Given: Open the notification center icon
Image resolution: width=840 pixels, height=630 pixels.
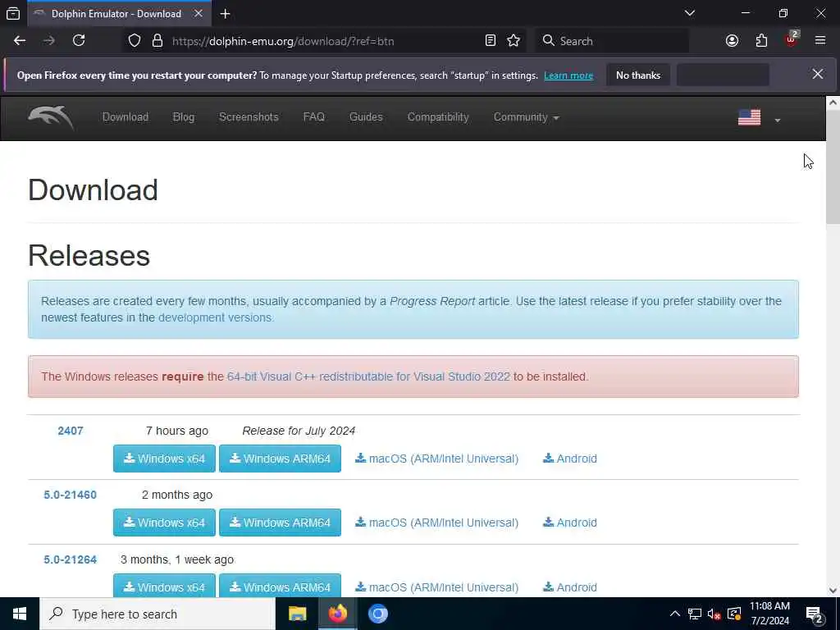Looking at the screenshot, I should coord(815,614).
